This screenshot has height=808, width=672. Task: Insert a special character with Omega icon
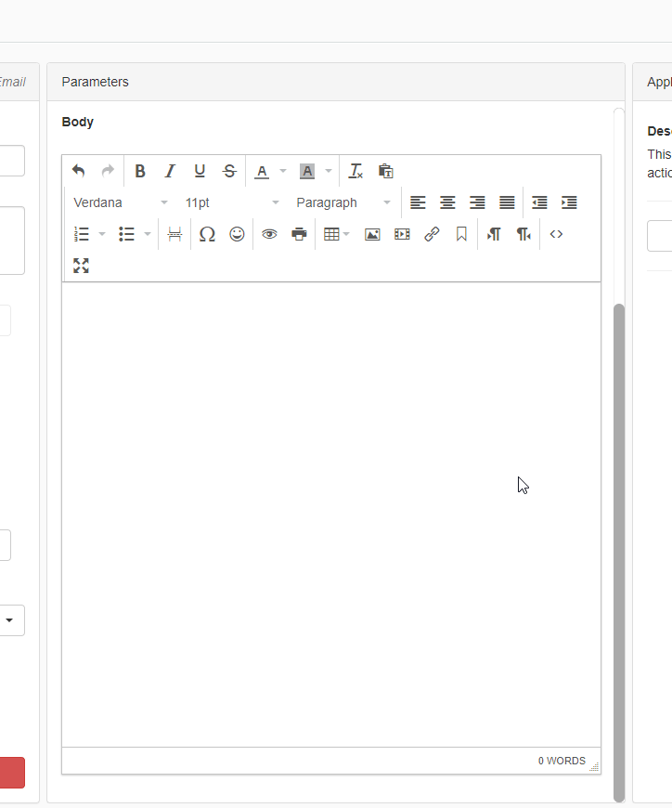pos(207,234)
